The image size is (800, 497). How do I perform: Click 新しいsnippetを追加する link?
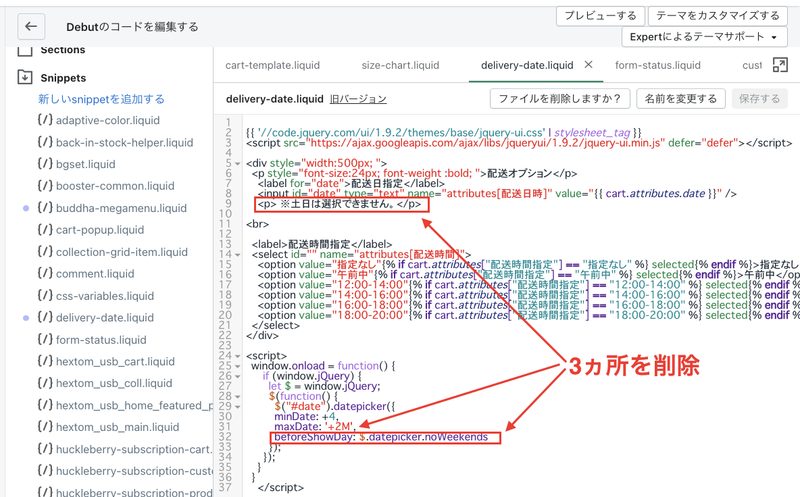coord(102,99)
